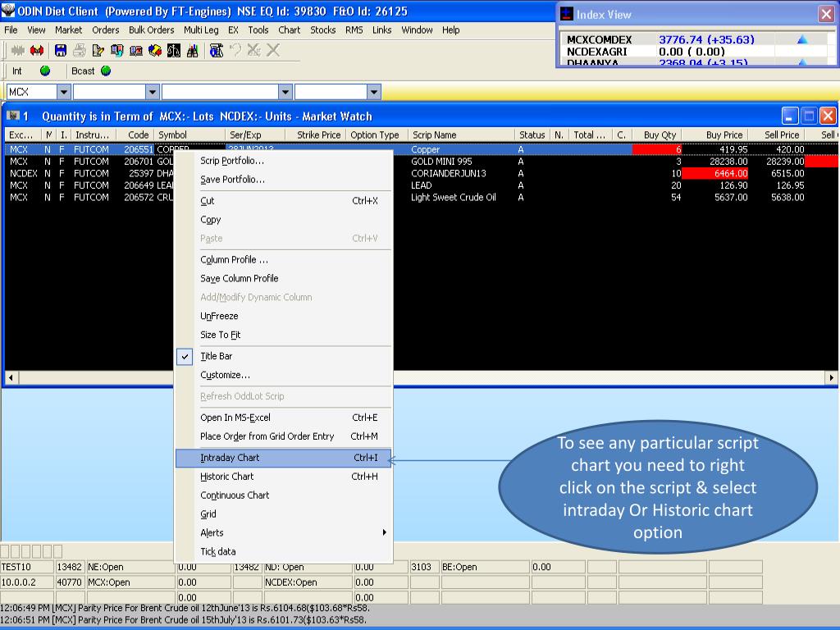Select Open In MS-Excel option
The height and width of the screenshot is (630, 840).
284,418
